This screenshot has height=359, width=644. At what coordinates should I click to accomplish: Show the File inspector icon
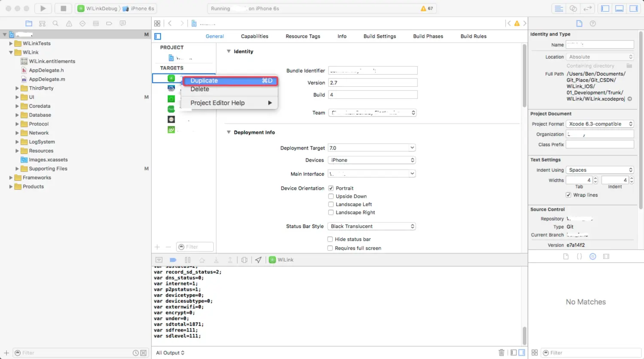(x=579, y=24)
